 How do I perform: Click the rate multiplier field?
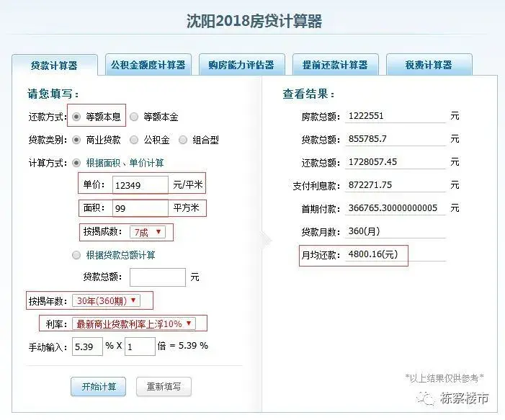coord(140,347)
